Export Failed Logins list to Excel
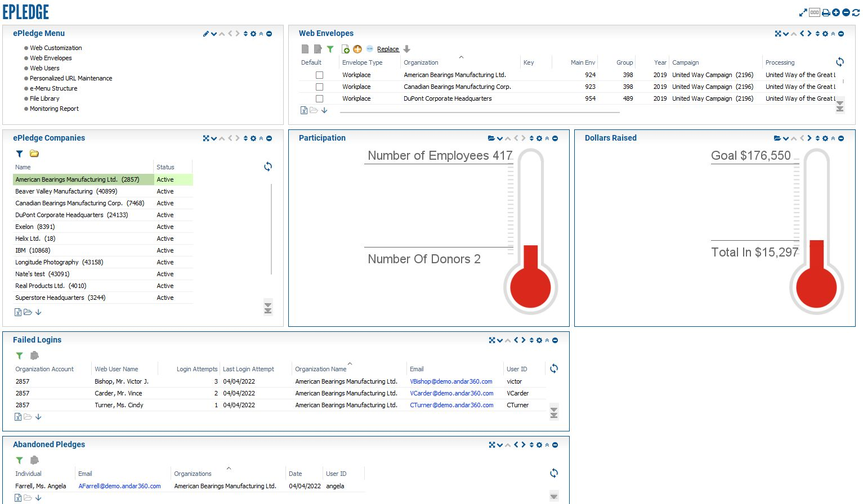Screen dimensions: 863x504 click(x=18, y=417)
